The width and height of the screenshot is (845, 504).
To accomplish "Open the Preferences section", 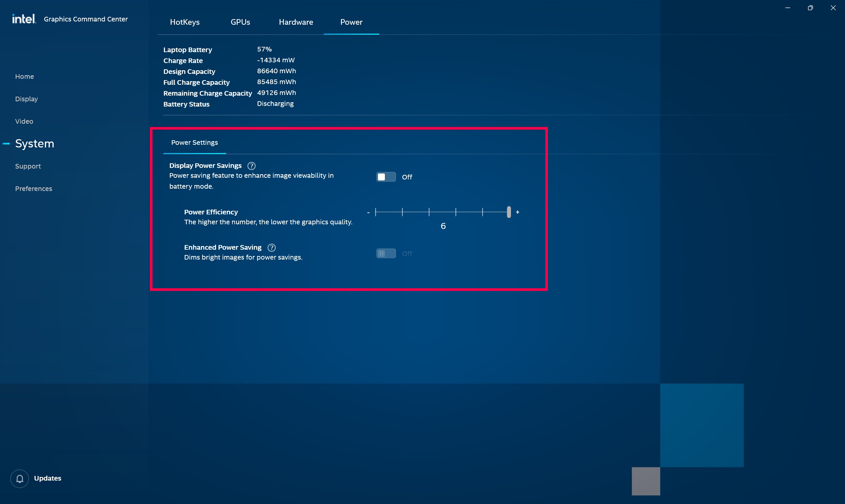I will (x=34, y=188).
